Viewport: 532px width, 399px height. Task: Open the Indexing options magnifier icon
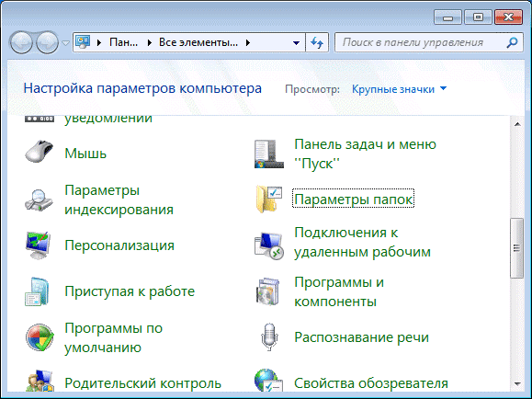coord(39,200)
